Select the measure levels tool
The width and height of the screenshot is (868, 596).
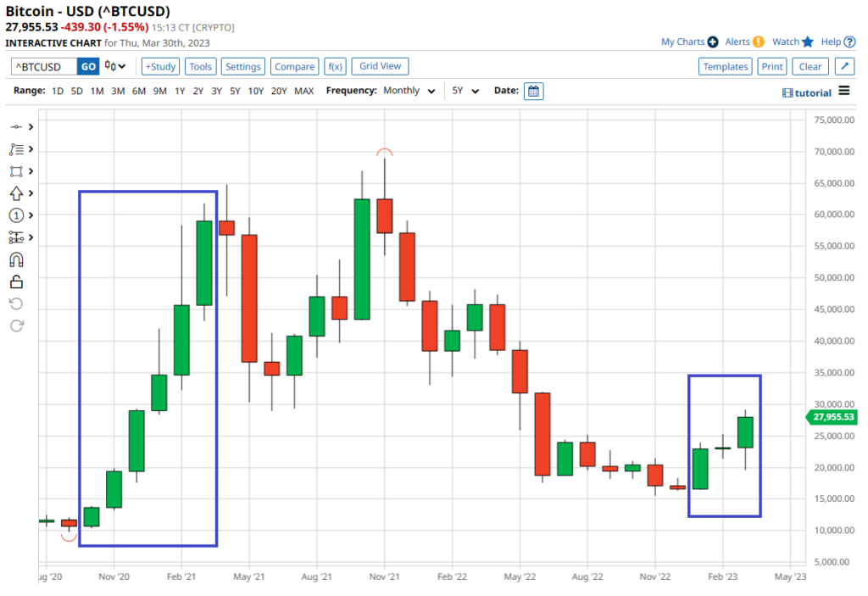[x=16, y=237]
